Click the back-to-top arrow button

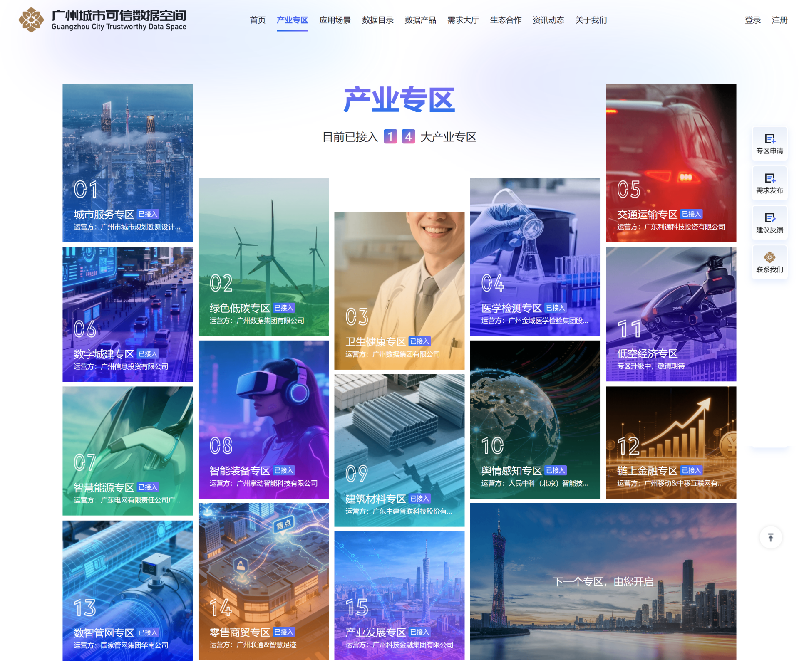click(770, 537)
